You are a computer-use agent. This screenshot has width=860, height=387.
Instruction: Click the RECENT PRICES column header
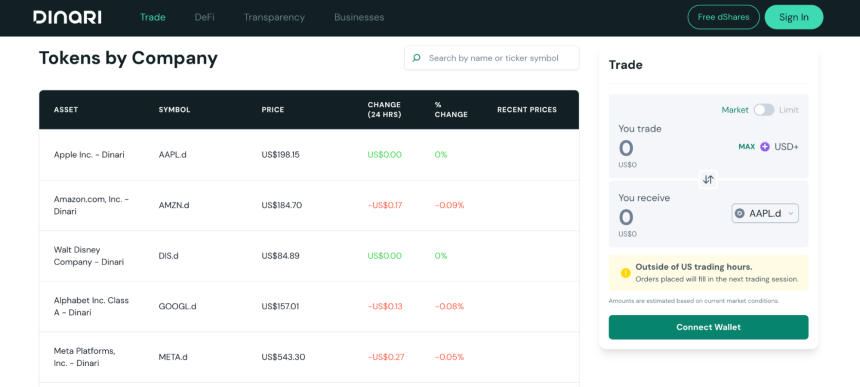click(527, 110)
